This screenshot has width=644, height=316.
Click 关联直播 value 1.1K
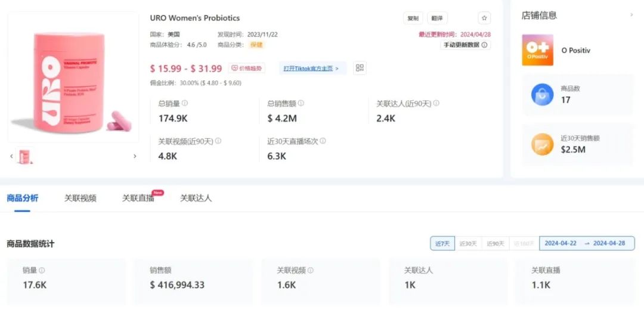541,285
